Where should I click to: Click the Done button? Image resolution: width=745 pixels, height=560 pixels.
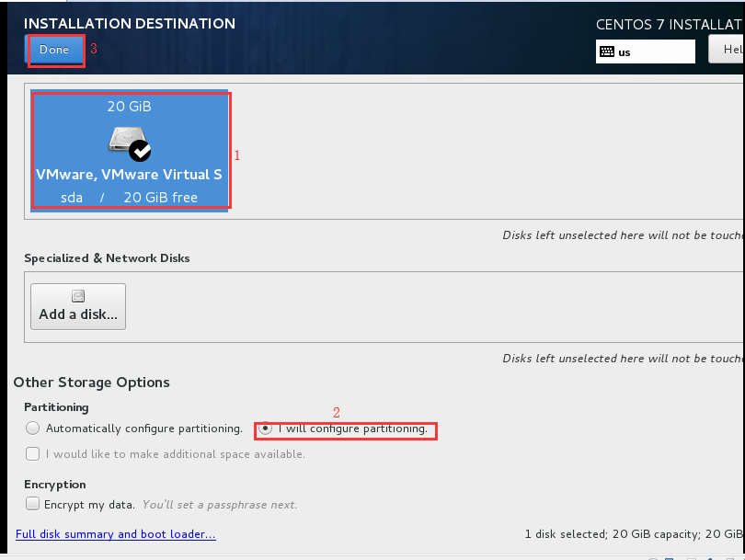(54, 50)
